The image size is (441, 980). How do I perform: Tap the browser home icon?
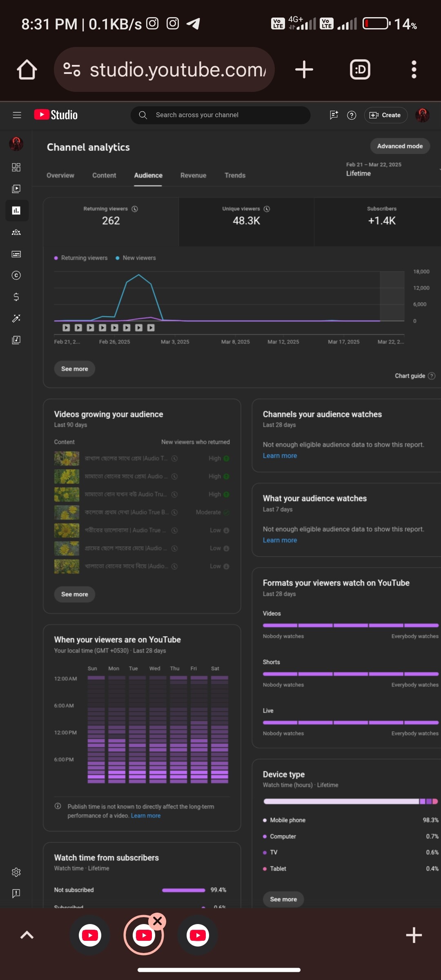click(x=27, y=69)
